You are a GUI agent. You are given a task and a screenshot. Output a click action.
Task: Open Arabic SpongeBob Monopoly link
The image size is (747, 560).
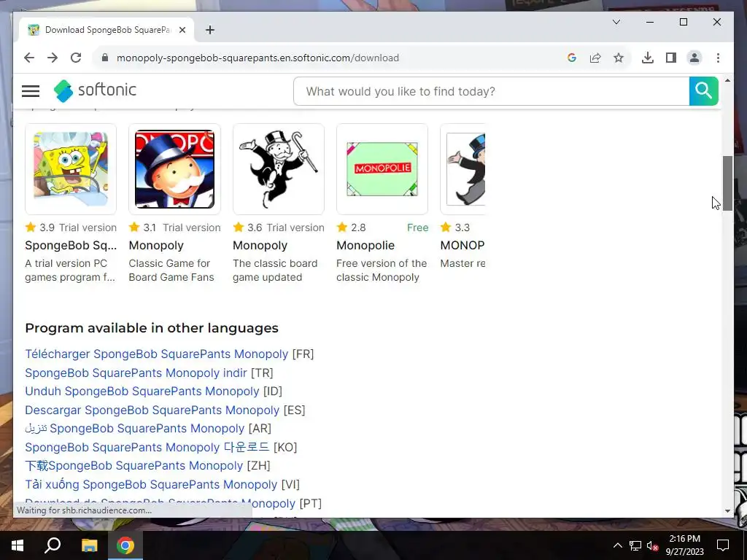point(134,428)
